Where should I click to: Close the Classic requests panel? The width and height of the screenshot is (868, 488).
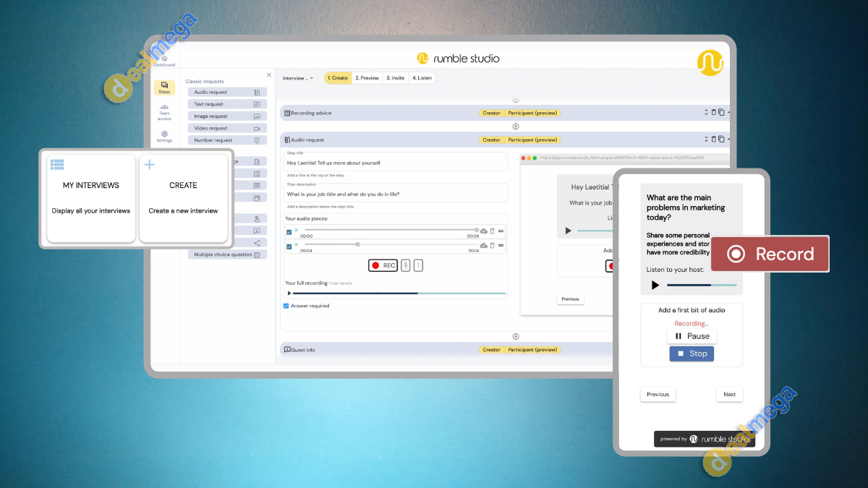coord(269,74)
